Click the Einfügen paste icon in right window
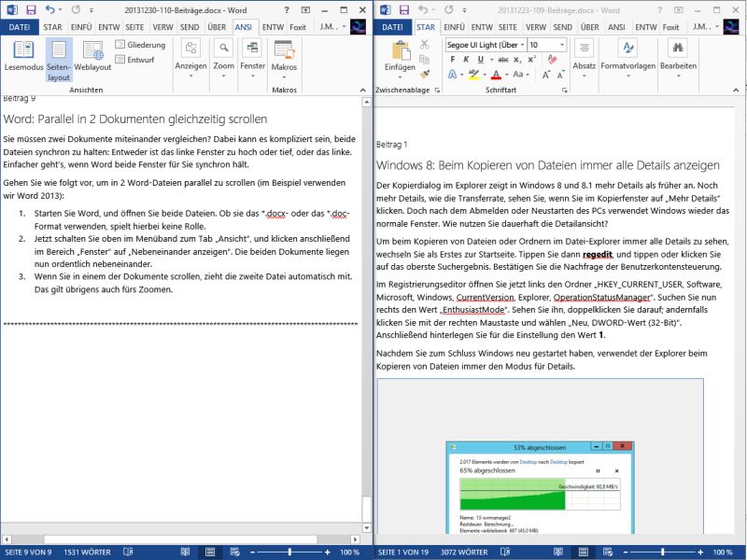Image resolution: width=747 pixels, height=560 pixels. pos(401,51)
